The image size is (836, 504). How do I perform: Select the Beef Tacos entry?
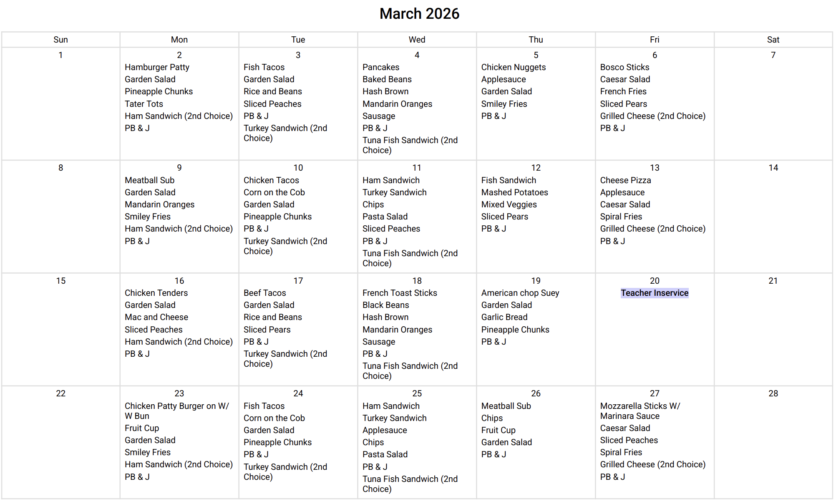(264, 293)
